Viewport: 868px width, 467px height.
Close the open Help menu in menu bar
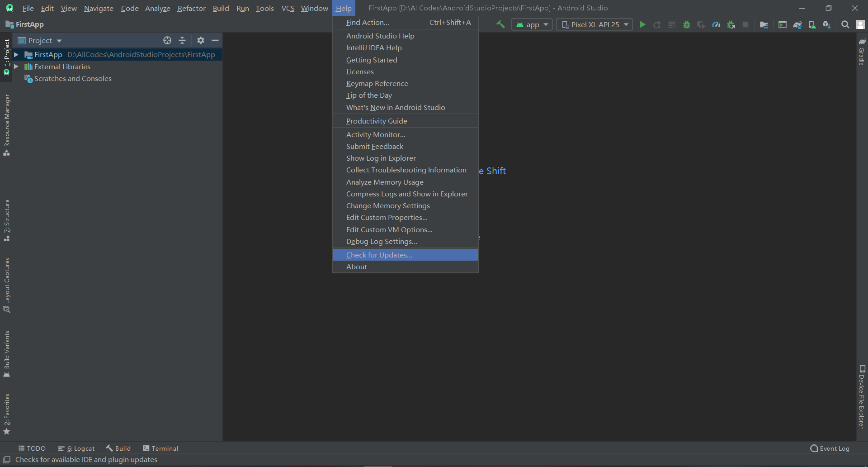click(x=344, y=8)
